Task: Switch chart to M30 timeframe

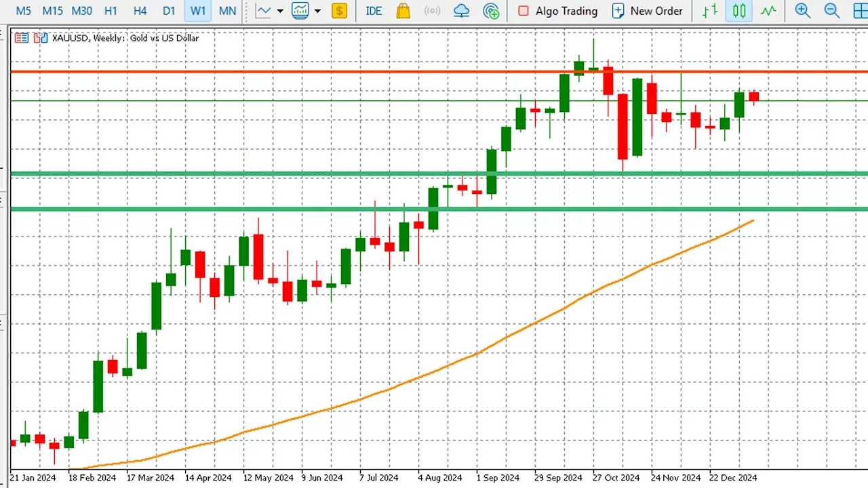Action: click(81, 11)
